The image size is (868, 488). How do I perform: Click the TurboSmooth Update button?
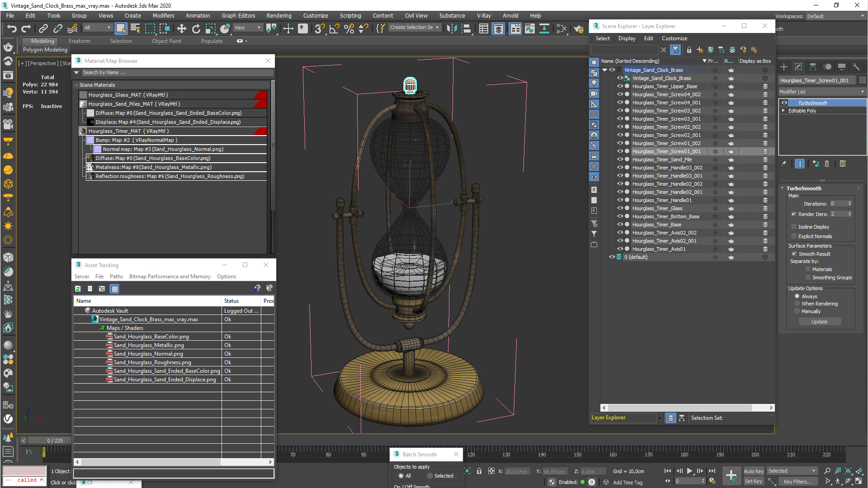[819, 322]
